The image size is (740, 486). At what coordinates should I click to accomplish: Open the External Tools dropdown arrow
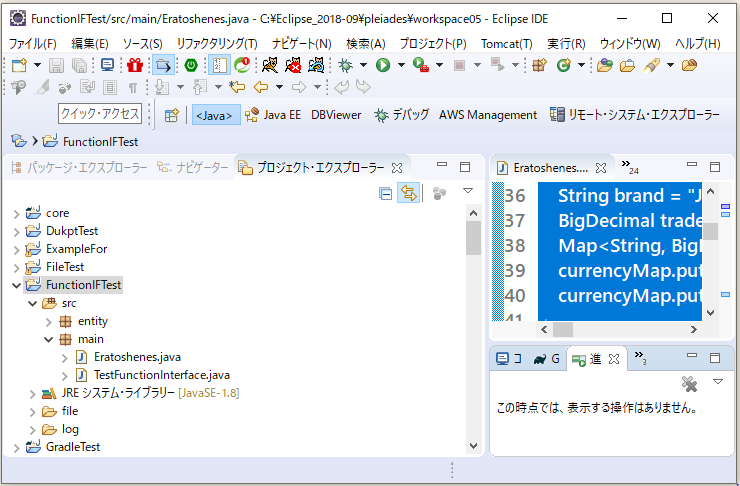click(x=439, y=65)
